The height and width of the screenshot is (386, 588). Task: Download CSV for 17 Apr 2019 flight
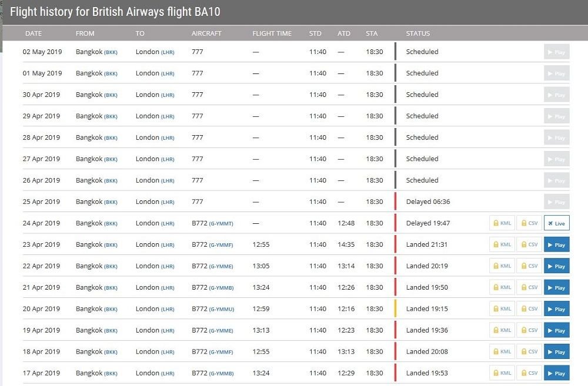(x=529, y=373)
